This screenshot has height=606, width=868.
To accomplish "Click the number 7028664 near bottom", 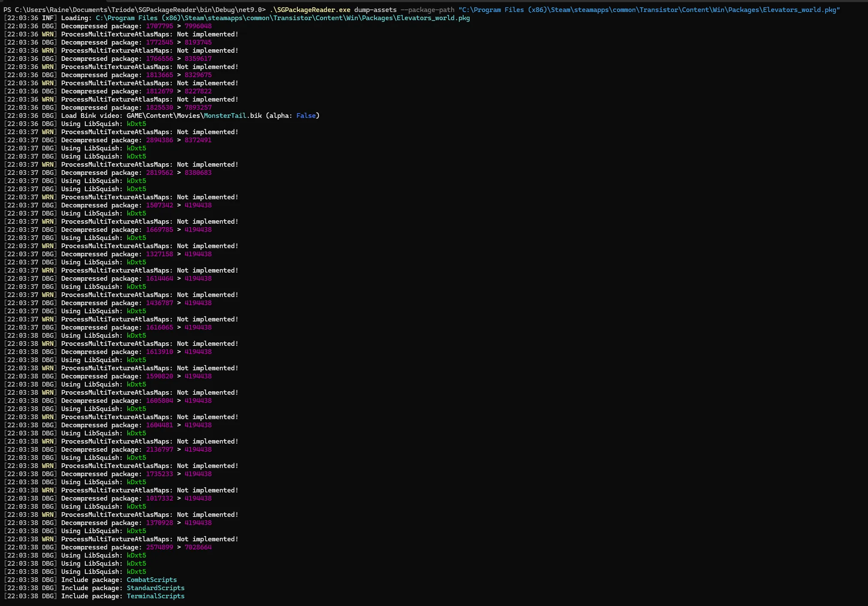I will (x=198, y=547).
